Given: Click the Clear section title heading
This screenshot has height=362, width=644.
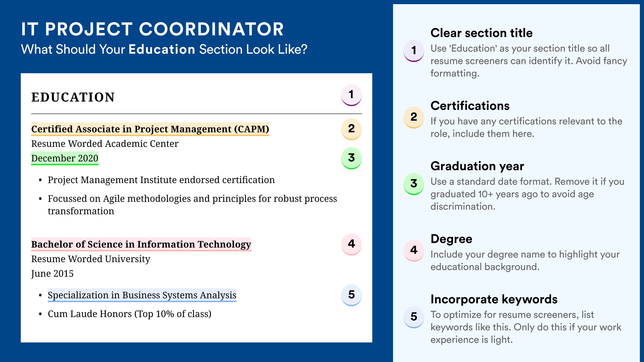Looking at the screenshot, I should [482, 33].
